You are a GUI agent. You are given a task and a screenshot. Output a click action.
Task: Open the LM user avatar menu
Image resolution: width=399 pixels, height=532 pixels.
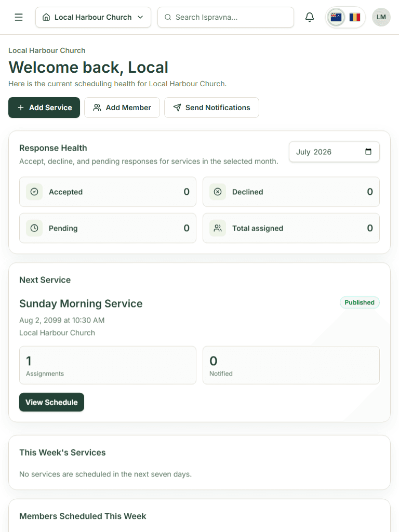click(381, 17)
